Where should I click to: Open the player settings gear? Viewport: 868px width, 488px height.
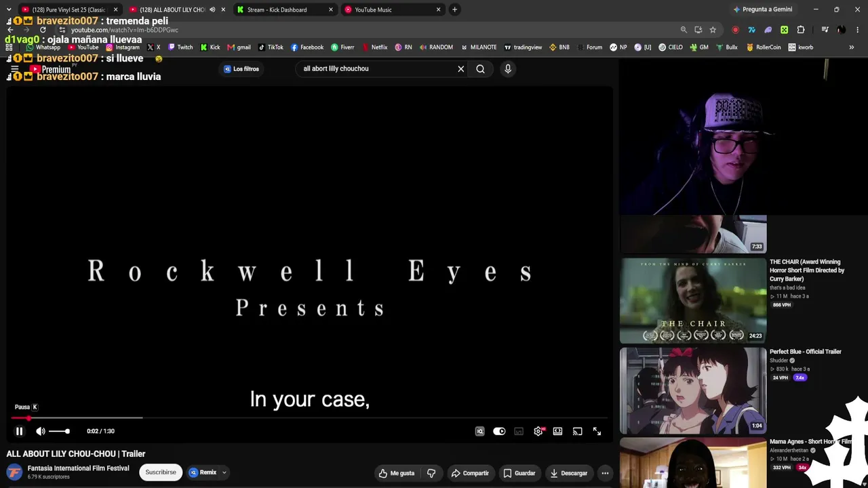point(538,431)
